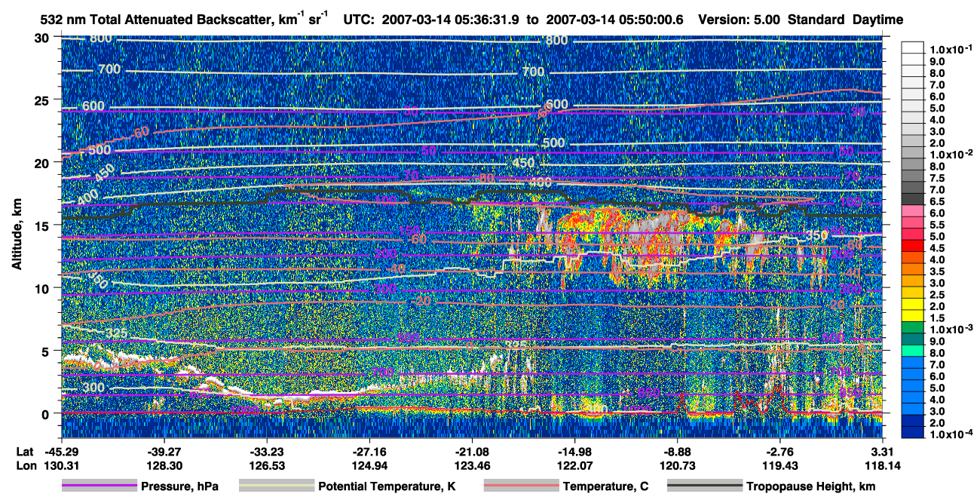The width and height of the screenshot is (980, 503).
Task: Click longitude value "122.07"
Action: [574, 466]
